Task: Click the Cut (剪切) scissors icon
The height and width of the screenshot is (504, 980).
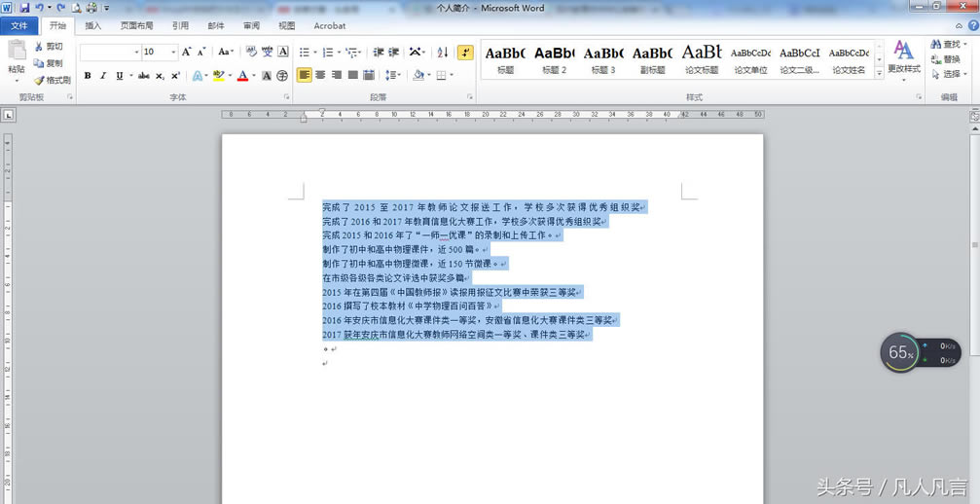Action: coord(48,47)
